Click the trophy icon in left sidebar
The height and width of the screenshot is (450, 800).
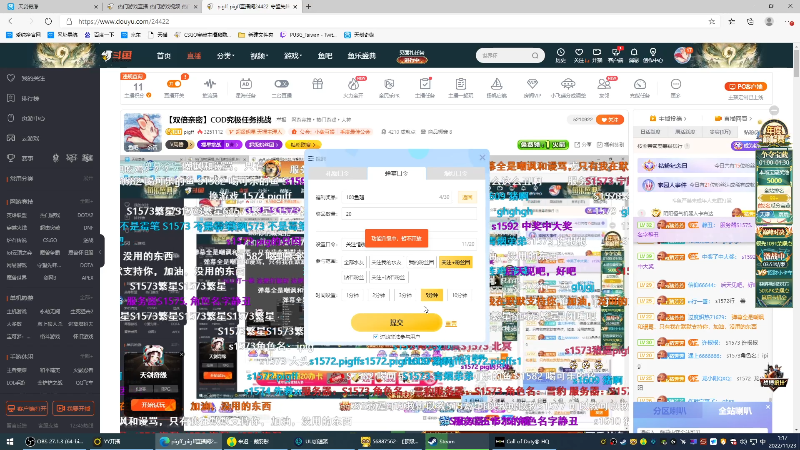tap(11, 158)
